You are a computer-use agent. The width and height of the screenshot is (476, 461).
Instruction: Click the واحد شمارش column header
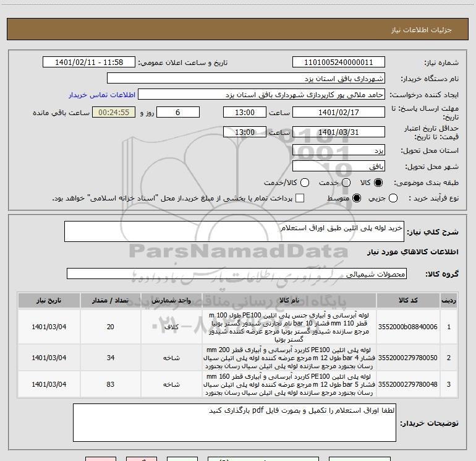171,301
